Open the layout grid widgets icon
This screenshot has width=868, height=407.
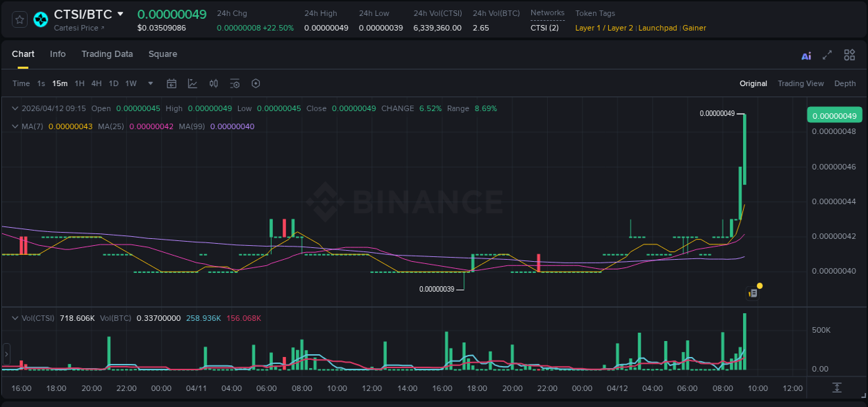pos(849,55)
